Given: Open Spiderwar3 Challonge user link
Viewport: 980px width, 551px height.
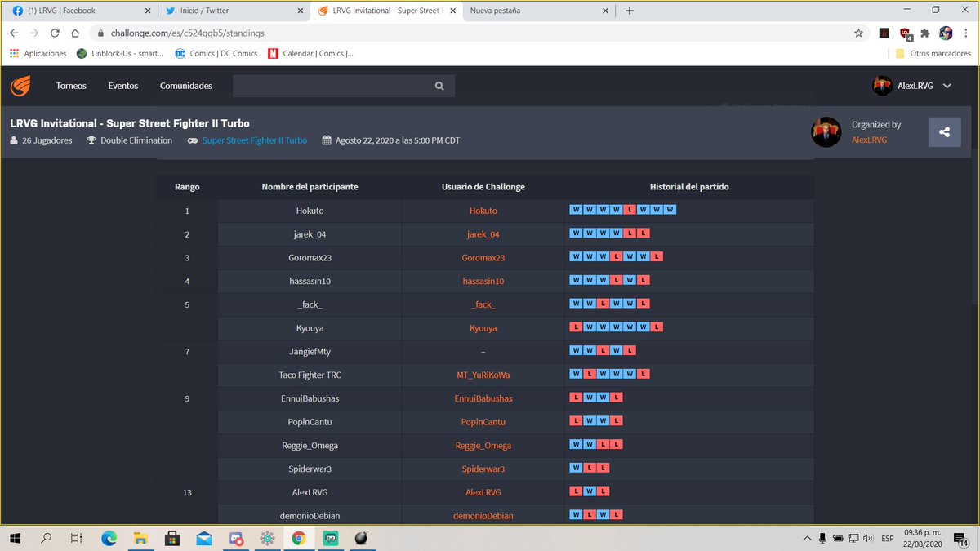Looking at the screenshot, I should [483, 469].
